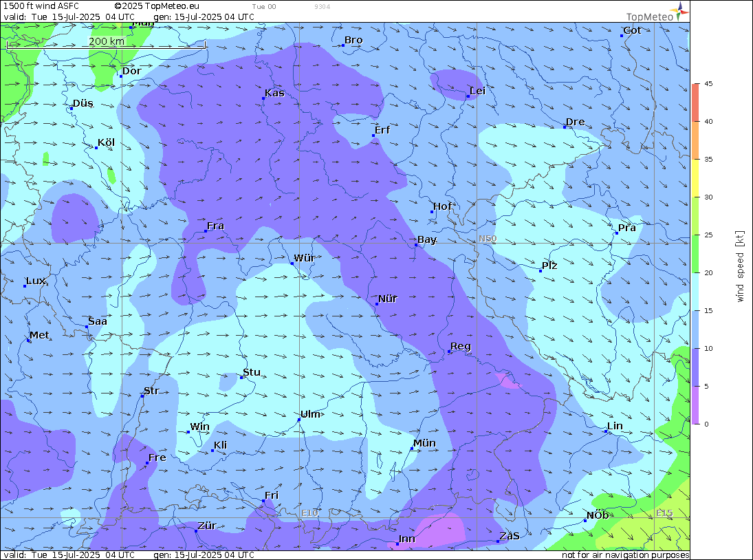The height and width of the screenshot is (560, 753).
Task: Click the 'Dre' city marker
Action: tap(565, 127)
